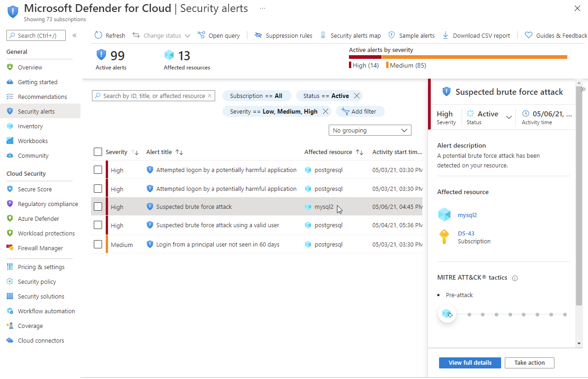Open the mysql2 resource link in the details pane
588x379 pixels.
[x=467, y=215]
